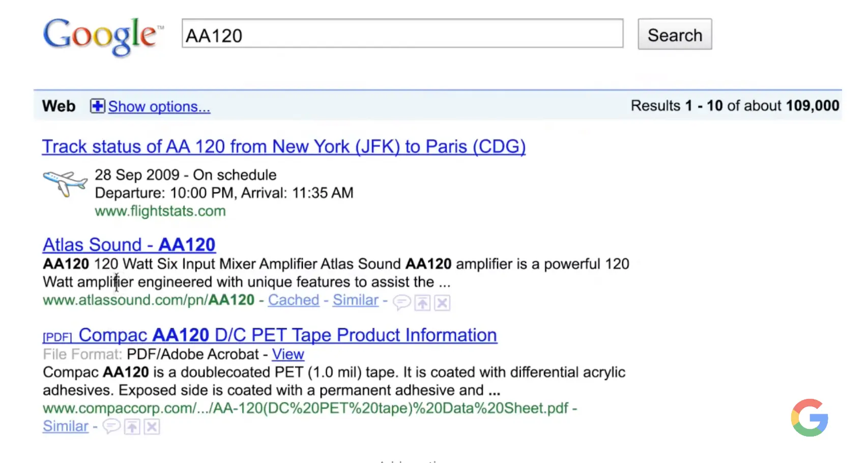Expand options with the plus icon

tap(97, 106)
